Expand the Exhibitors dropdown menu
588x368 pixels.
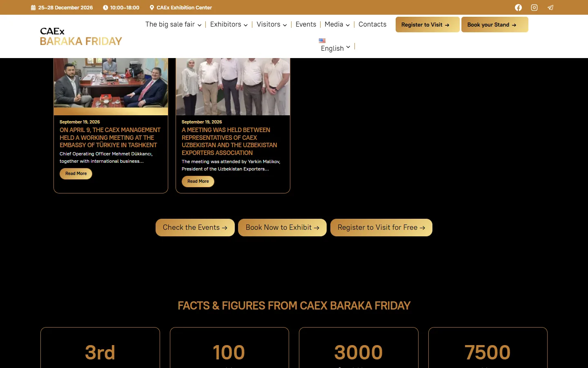click(229, 25)
